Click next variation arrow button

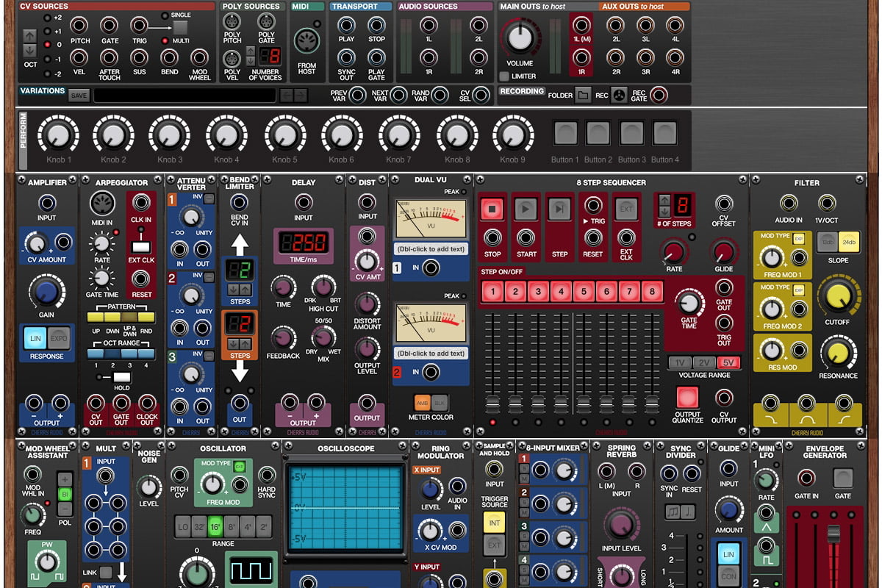pos(301,95)
